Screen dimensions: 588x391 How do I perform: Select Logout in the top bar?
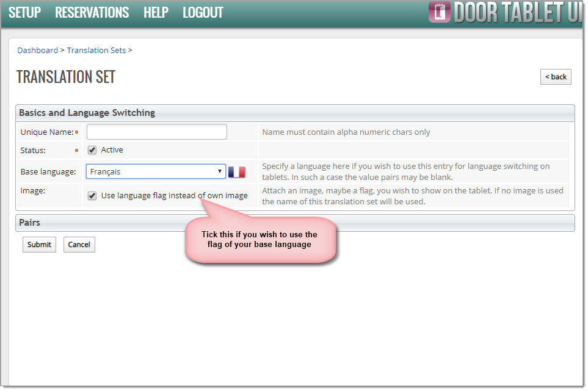(x=203, y=12)
